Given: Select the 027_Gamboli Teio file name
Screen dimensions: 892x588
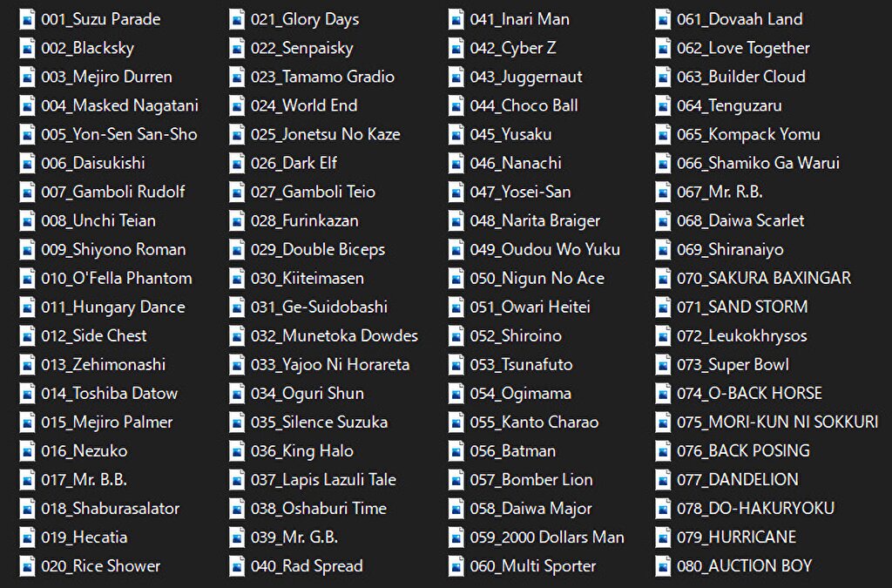Looking at the screenshot, I should [313, 193].
